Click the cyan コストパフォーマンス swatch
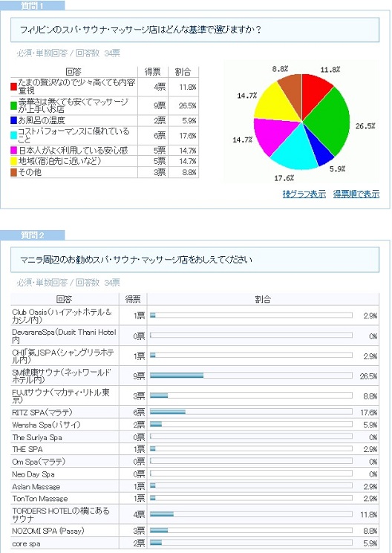392x553 pixels. point(14,135)
